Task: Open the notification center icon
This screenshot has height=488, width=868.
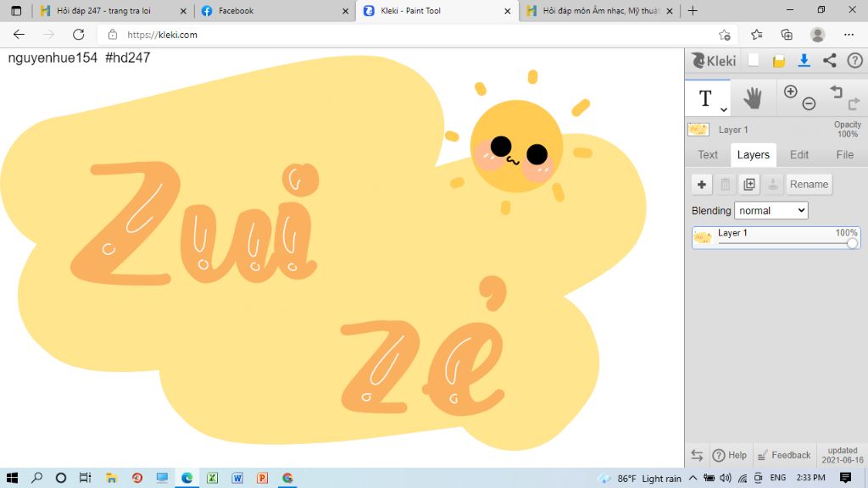Action: tap(845, 478)
